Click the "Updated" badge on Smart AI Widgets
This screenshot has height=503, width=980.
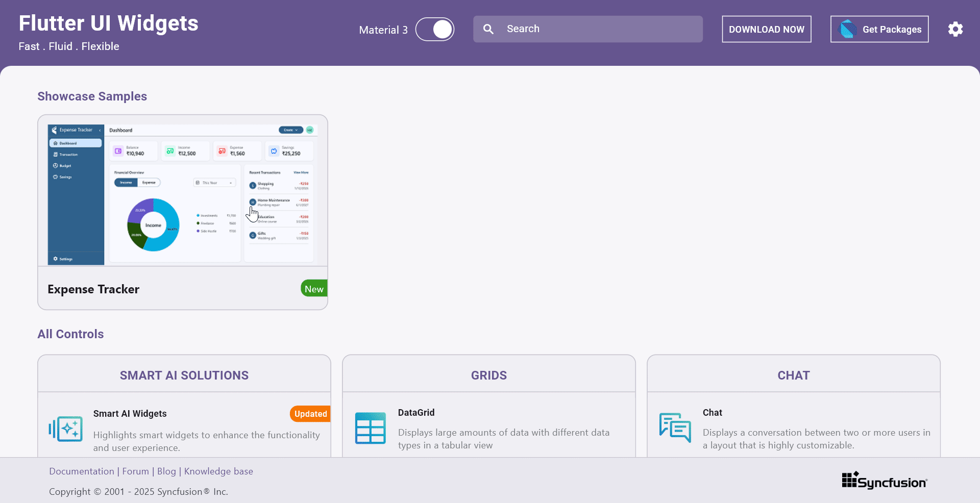click(x=310, y=414)
